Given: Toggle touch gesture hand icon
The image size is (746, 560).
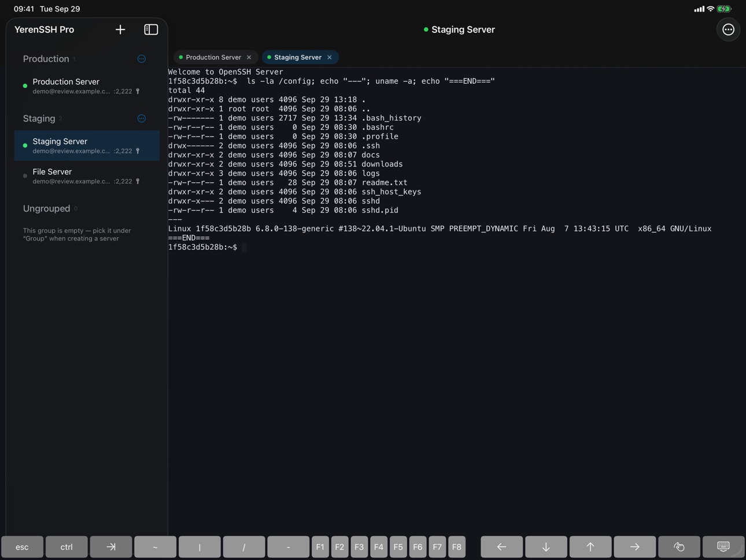Looking at the screenshot, I should pyautogui.click(x=679, y=547).
